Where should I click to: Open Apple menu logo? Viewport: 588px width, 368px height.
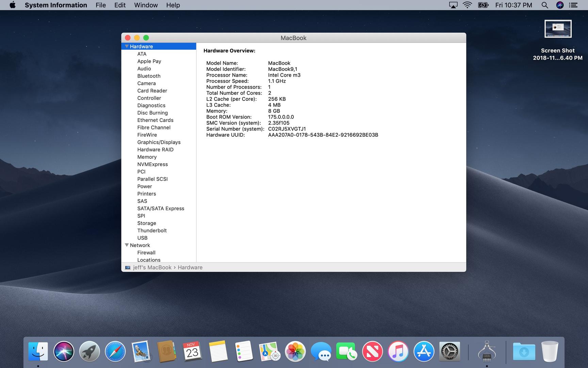tap(13, 5)
